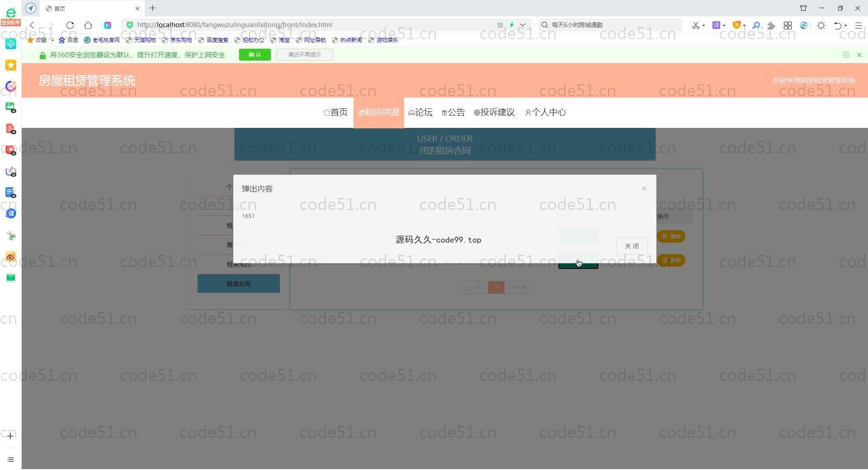Expand the undo-close-tab dropdown arrow
Screen dimensions: 868x470
coord(845,26)
